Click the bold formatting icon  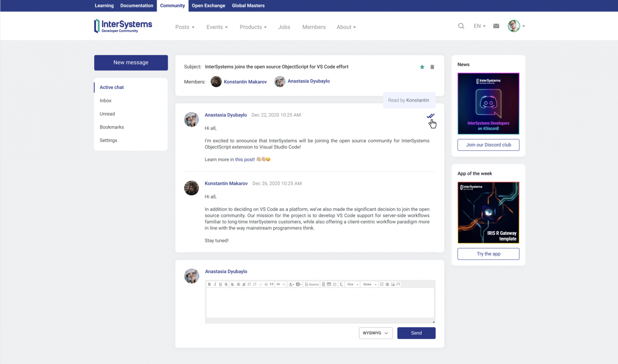[209, 284]
